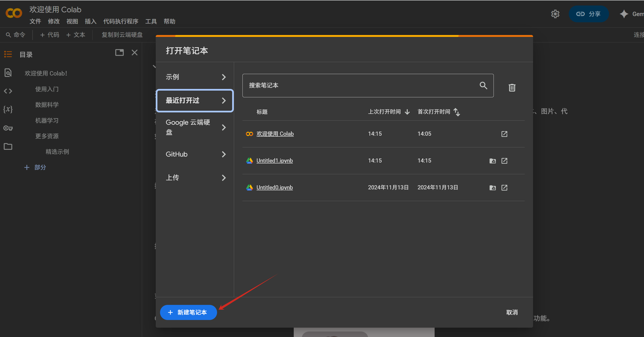The image size is (644, 337).
Task: Click the 取消 button
Action: pyautogui.click(x=512, y=312)
